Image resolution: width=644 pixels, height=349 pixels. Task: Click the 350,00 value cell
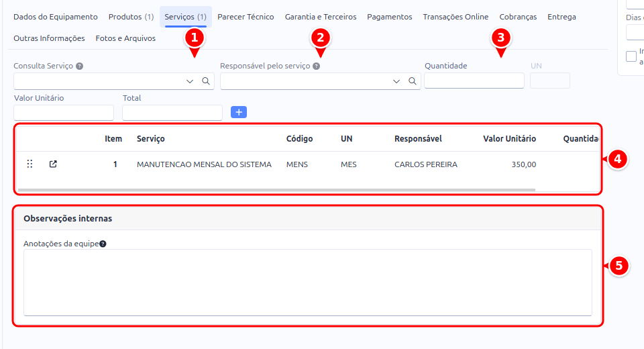tap(524, 164)
